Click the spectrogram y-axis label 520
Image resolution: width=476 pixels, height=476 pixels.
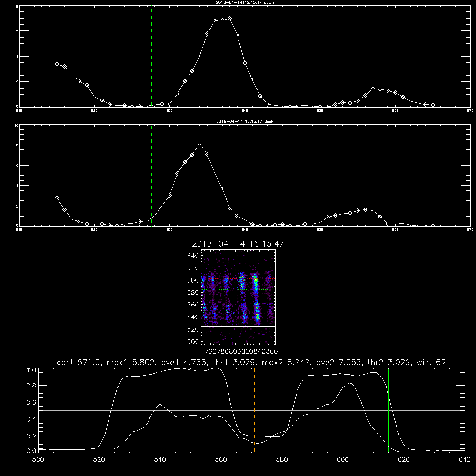click(x=193, y=329)
